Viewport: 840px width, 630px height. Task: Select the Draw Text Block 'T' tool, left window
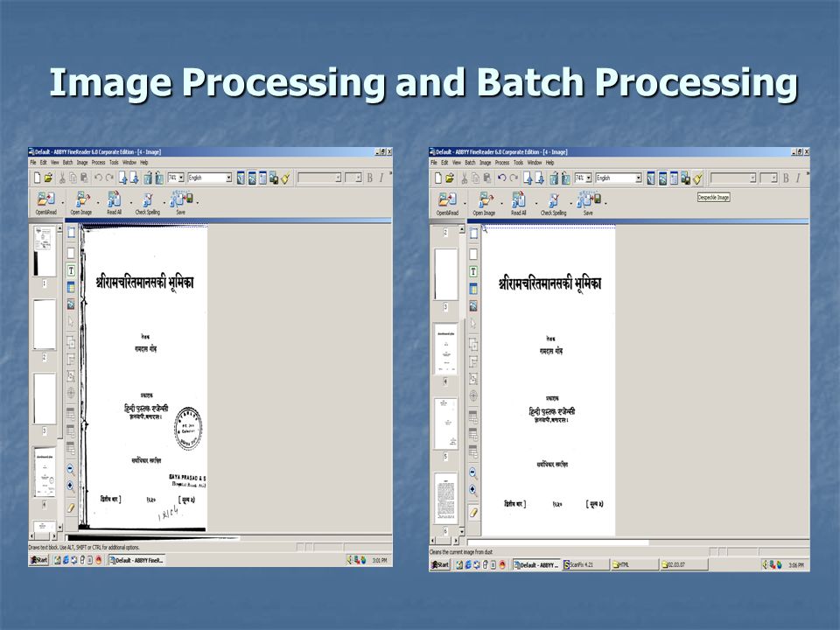[71, 270]
